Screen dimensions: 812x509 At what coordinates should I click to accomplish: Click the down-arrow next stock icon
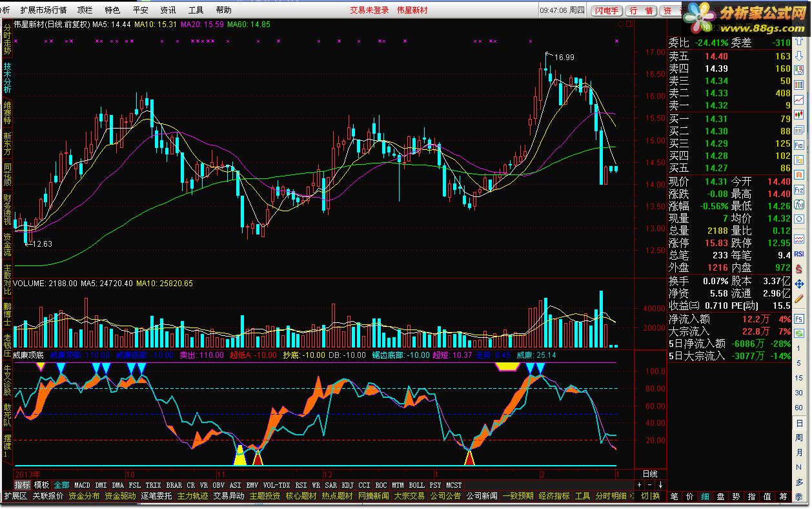click(799, 56)
